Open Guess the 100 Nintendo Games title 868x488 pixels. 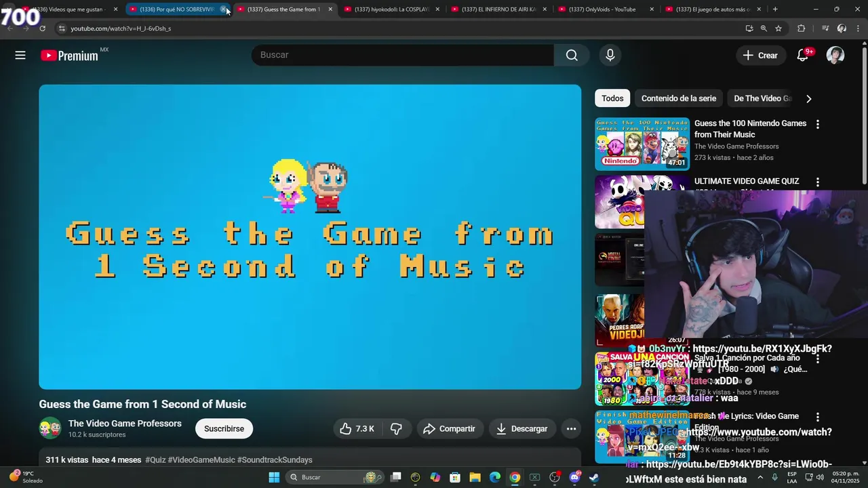point(750,129)
